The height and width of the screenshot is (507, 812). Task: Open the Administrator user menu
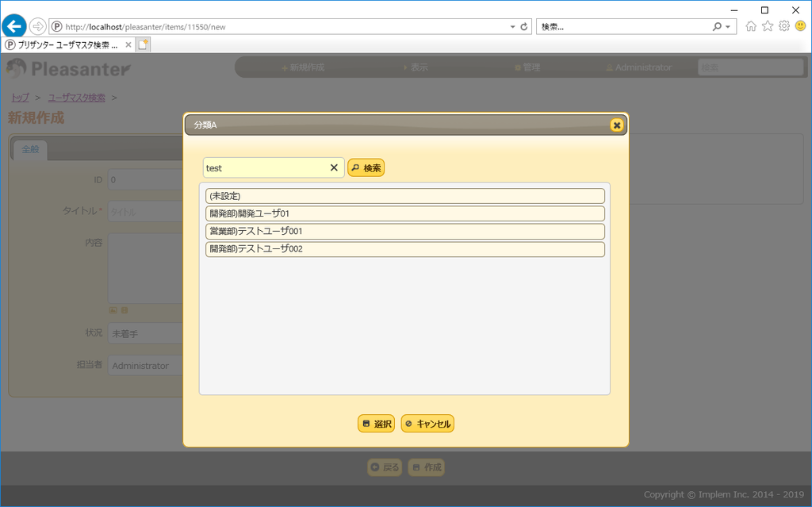point(639,67)
